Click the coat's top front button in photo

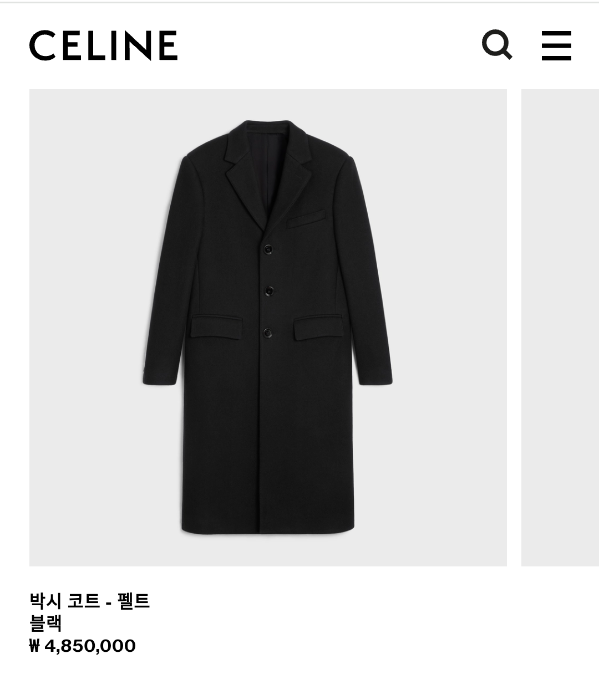click(268, 249)
